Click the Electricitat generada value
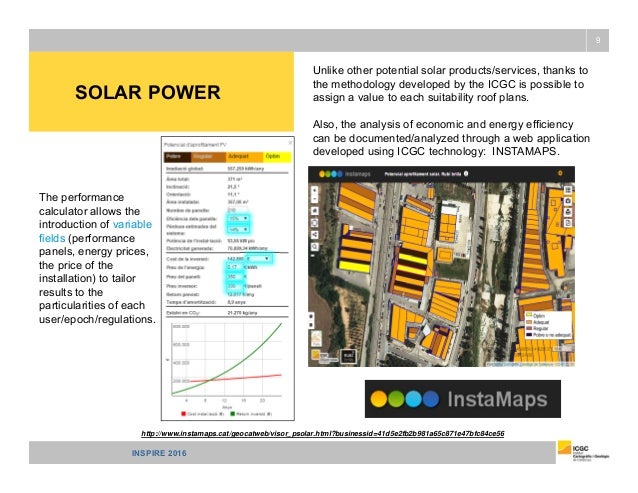 [247, 248]
